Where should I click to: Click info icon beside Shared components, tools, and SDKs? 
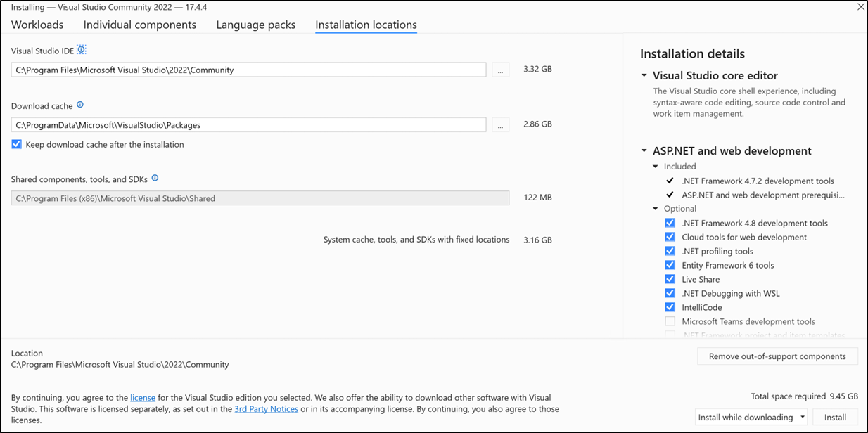click(155, 179)
